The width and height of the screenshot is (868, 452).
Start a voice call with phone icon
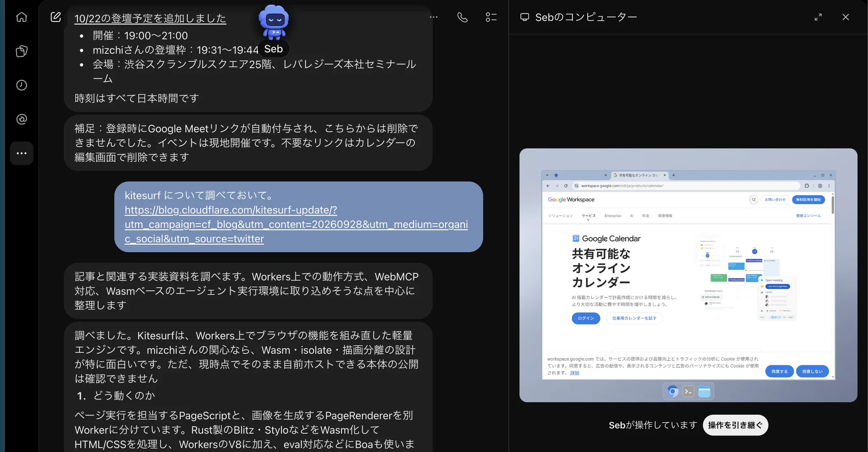pos(462,17)
